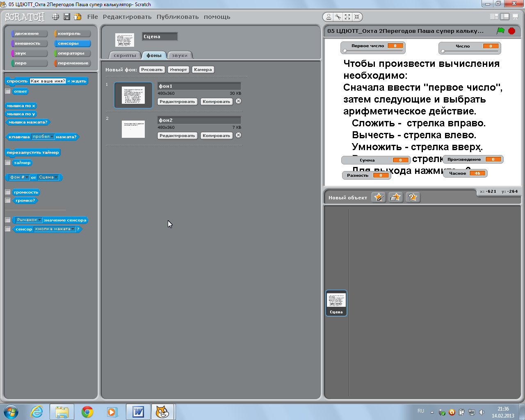Select the операторы block category
The image size is (525, 420).
(x=73, y=53)
